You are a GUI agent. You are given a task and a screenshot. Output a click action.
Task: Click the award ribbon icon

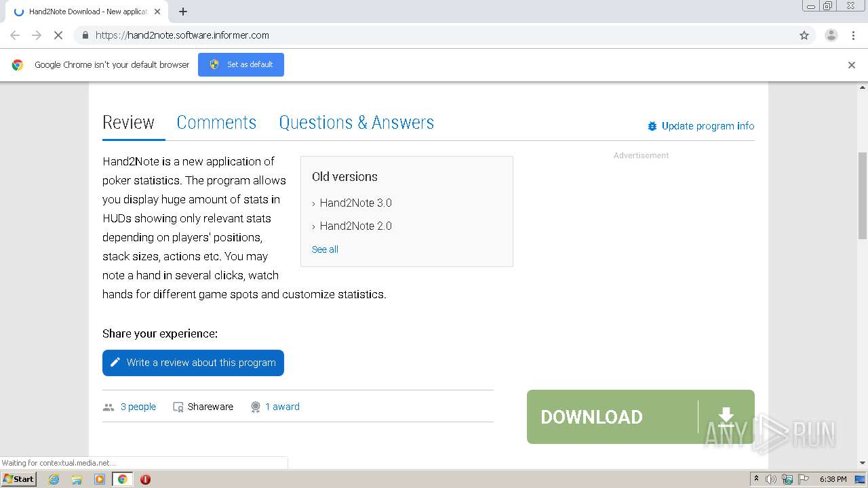(x=256, y=407)
